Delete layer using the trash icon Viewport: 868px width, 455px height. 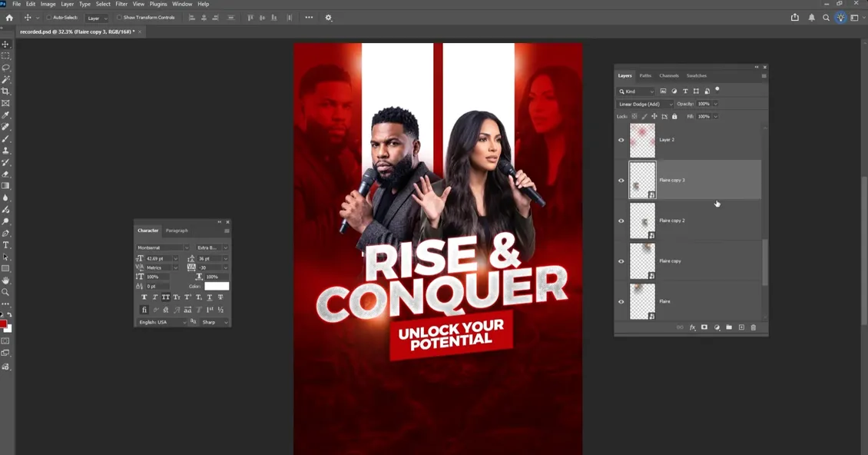pos(753,327)
